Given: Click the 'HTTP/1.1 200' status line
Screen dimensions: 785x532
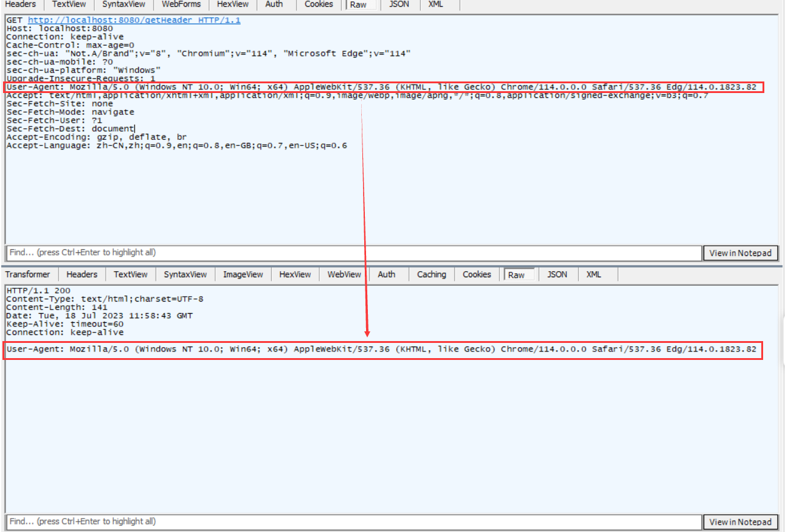Looking at the screenshot, I should coord(38,291).
